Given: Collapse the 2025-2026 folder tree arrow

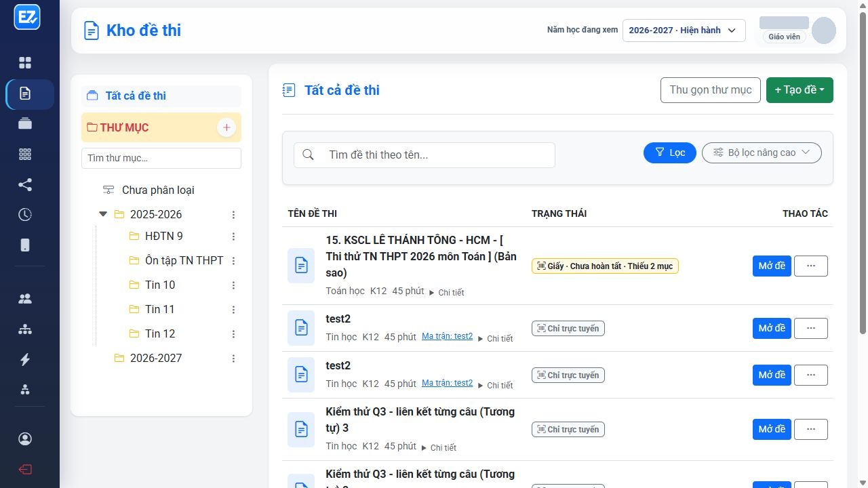Looking at the screenshot, I should point(103,214).
